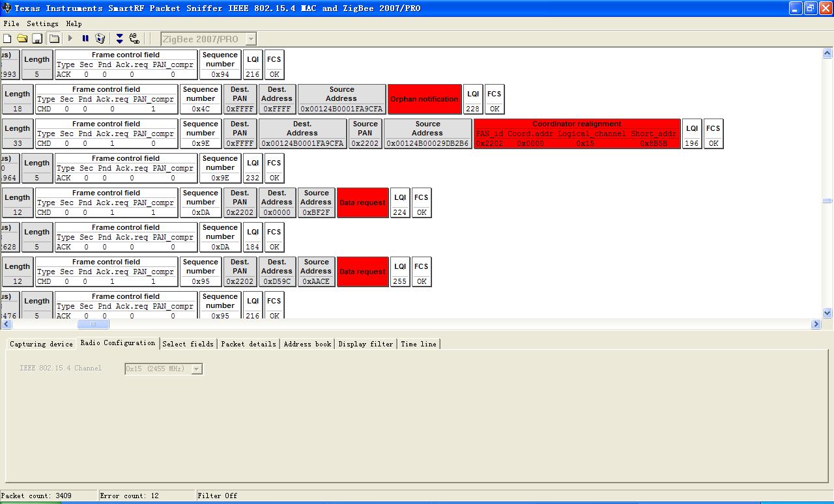The width and height of the screenshot is (834, 504).
Task: Click Filter Off in the status bar
Action: click(218, 496)
